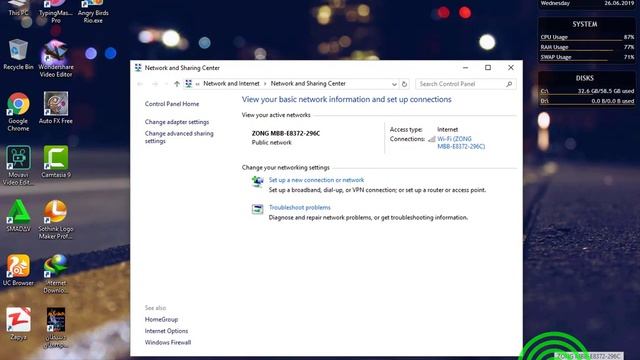Viewport: 640px width, 360px height.
Task: Maximize the Network and Sharing Center window
Action: click(x=488, y=68)
